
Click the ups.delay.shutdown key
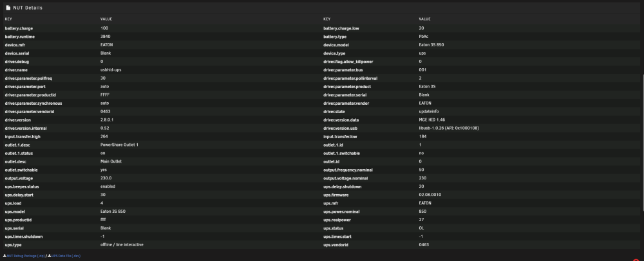342,186
